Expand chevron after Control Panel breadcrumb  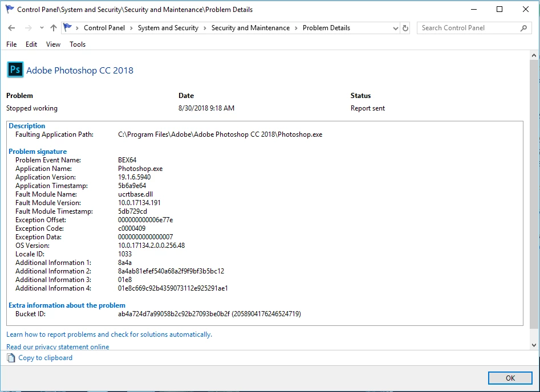point(131,28)
